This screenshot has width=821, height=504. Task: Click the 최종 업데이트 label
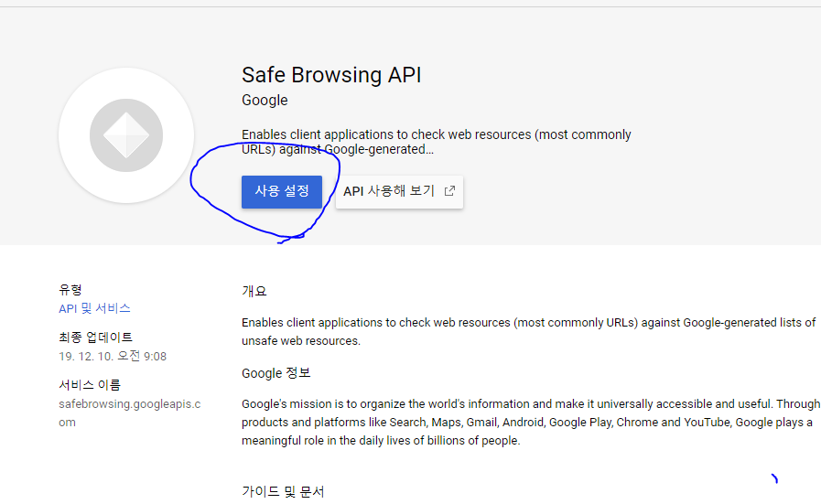click(95, 337)
